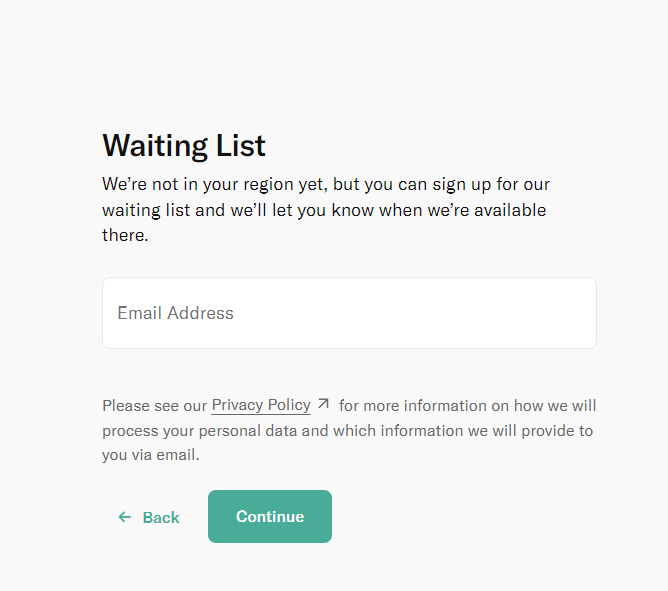Click the Waiting List heading
This screenshot has height=591, width=668.
[184, 145]
